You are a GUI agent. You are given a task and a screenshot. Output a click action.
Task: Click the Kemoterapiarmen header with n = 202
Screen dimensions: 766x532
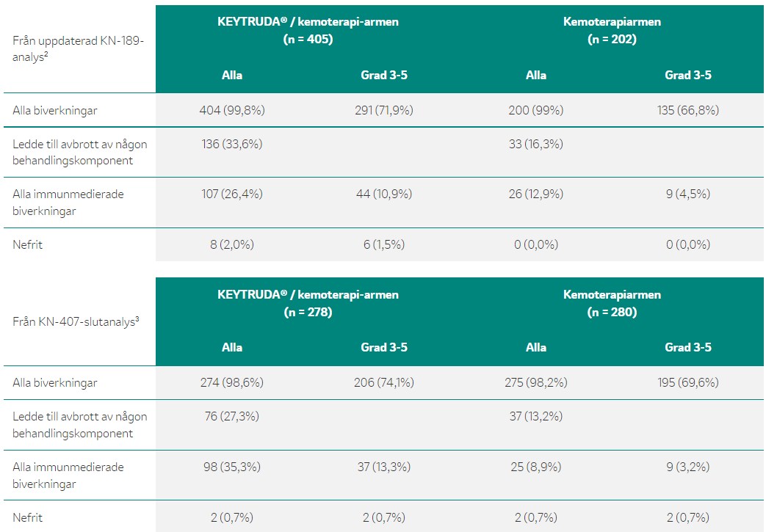(x=612, y=30)
